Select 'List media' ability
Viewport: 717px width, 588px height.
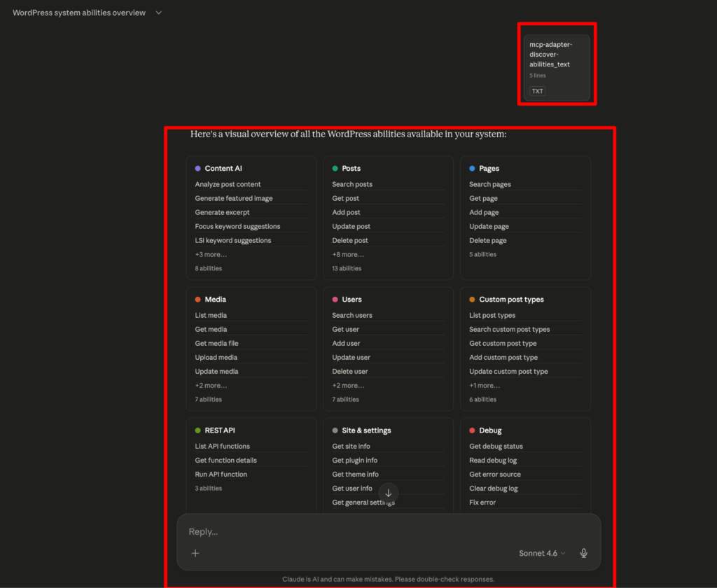pyautogui.click(x=211, y=315)
